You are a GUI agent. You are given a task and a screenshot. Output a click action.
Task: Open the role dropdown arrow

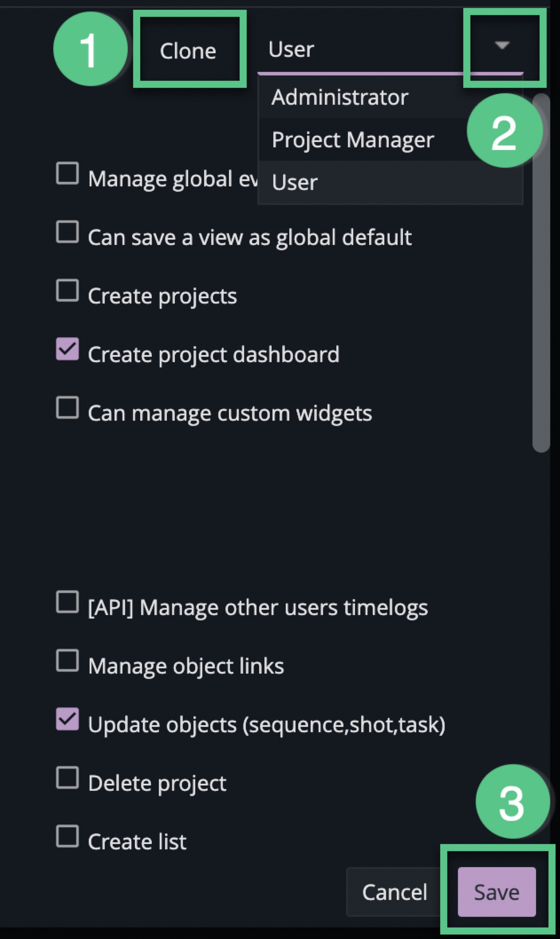[x=501, y=45]
